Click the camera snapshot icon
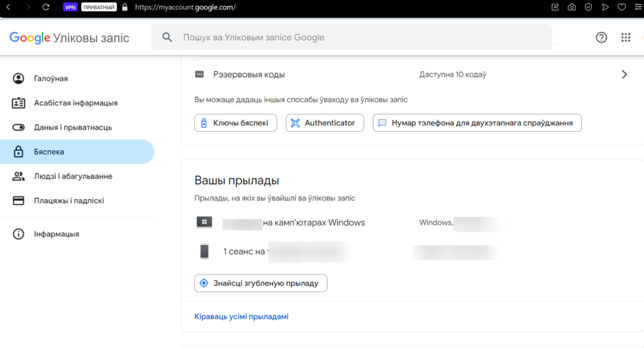 click(x=572, y=7)
